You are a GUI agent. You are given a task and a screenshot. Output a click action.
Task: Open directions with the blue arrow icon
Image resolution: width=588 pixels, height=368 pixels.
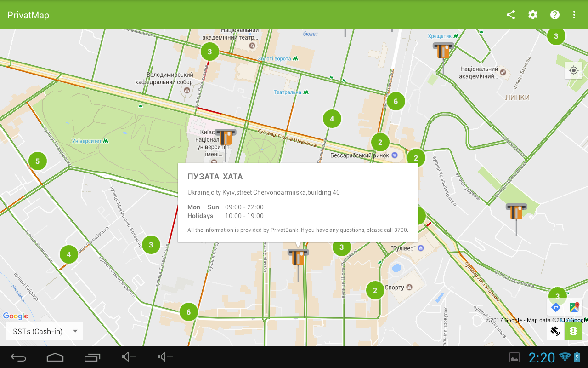[556, 307]
